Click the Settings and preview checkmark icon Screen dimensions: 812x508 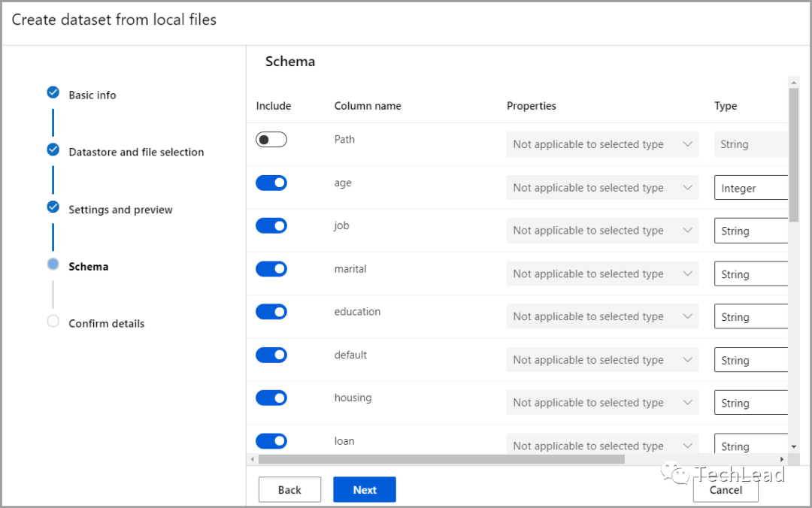pos(53,207)
